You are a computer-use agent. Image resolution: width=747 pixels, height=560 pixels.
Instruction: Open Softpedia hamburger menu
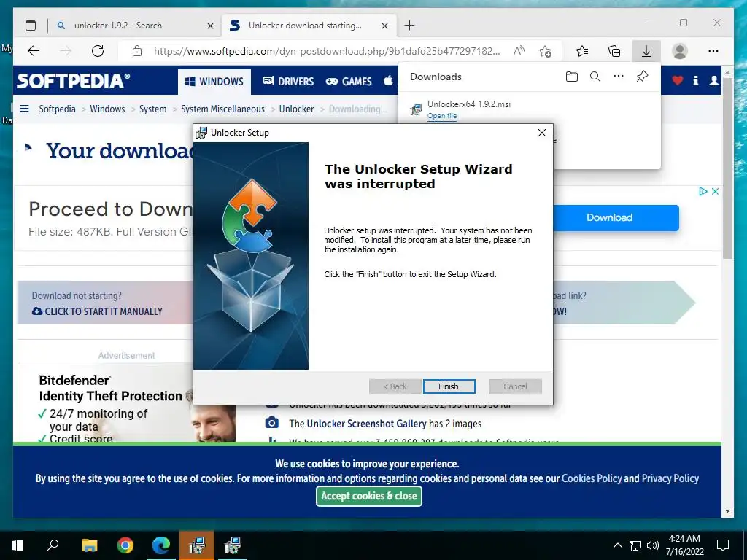24,109
